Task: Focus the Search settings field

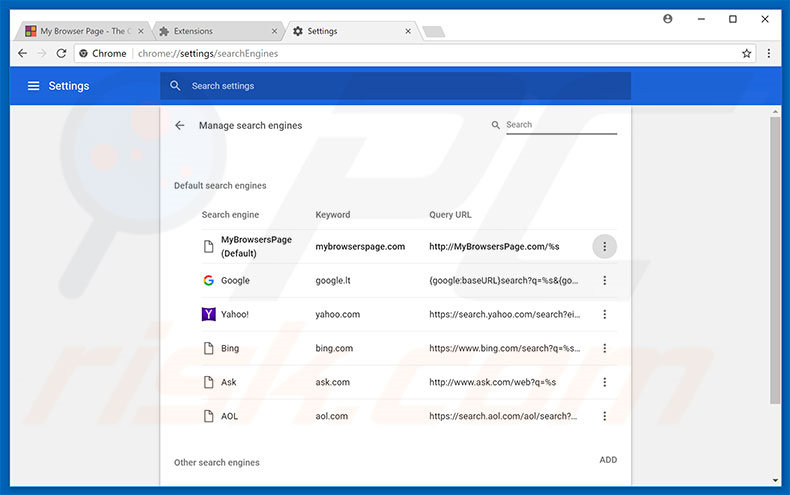Action: (x=396, y=86)
